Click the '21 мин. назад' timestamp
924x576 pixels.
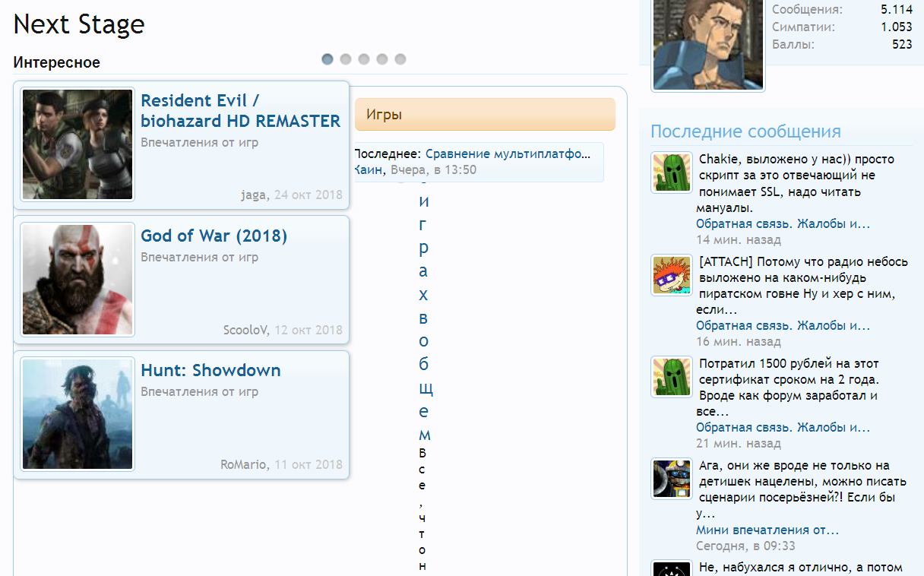pyautogui.click(x=739, y=444)
